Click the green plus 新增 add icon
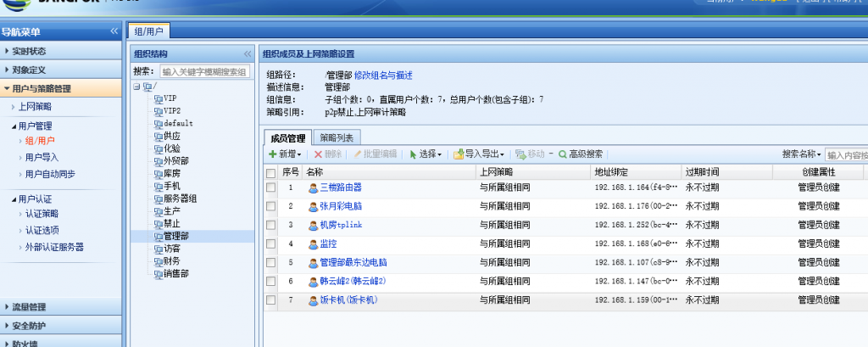The height and width of the screenshot is (347, 868). (272, 154)
